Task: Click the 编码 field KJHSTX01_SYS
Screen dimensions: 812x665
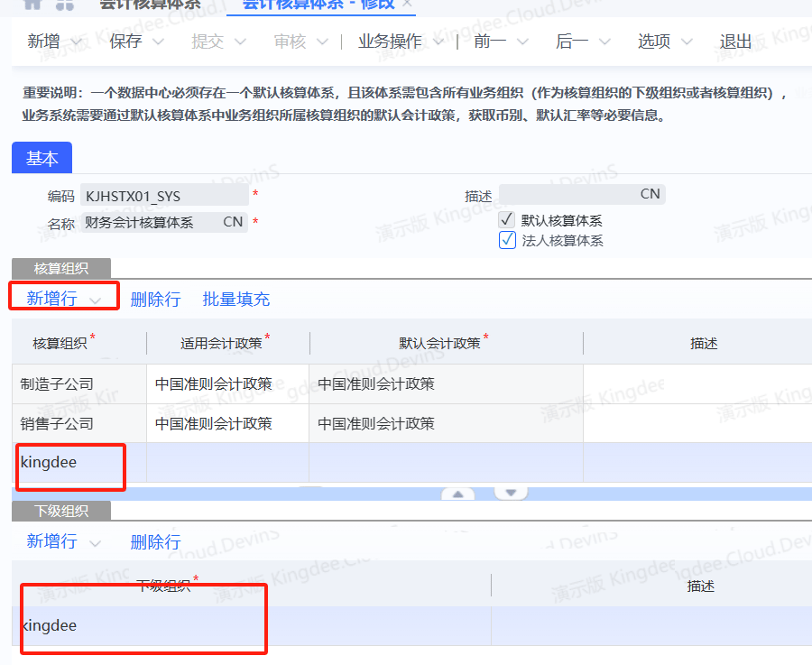Action: [x=164, y=196]
